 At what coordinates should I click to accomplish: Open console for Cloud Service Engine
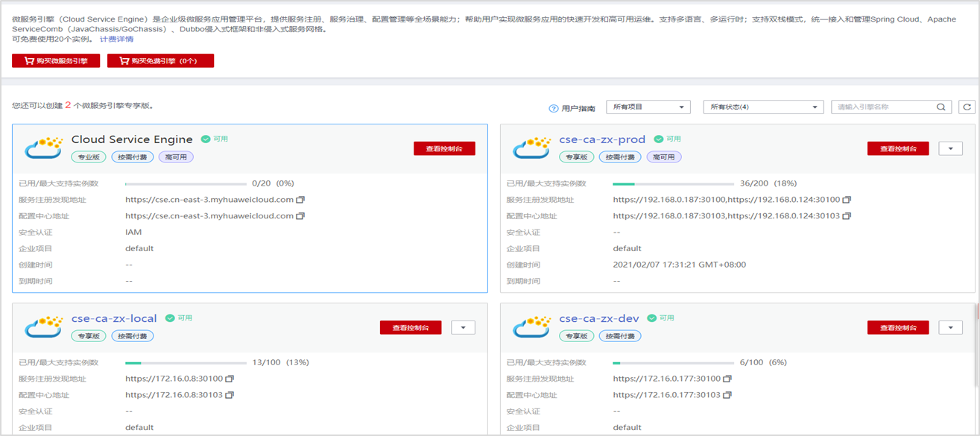(444, 148)
